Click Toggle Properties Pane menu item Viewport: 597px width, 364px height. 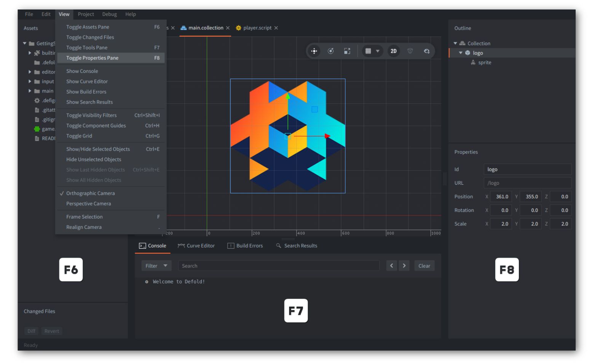click(x=92, y=58)
